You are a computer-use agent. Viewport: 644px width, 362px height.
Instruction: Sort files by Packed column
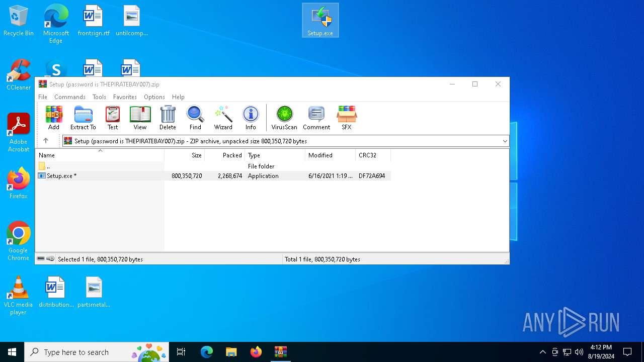(x=225, y=155)
